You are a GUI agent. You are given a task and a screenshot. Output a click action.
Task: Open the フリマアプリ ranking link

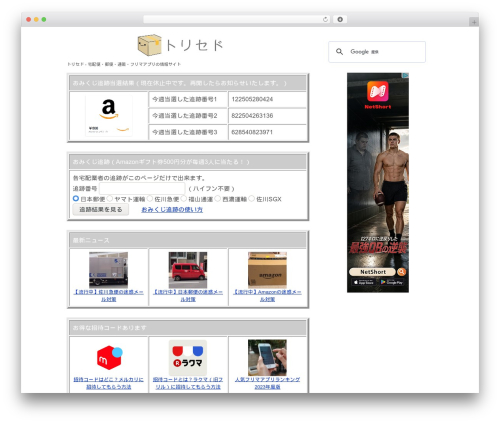pos(267,383)
